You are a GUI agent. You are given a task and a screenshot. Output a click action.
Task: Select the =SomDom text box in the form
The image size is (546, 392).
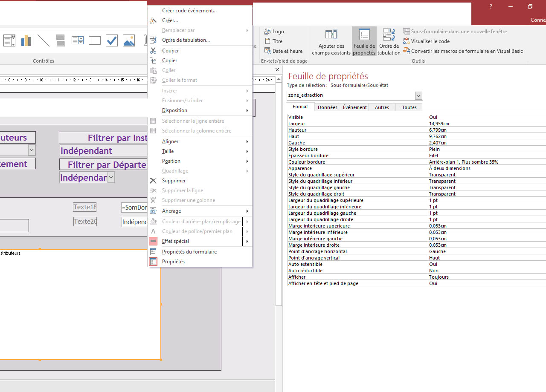click(x=134, y=208)
